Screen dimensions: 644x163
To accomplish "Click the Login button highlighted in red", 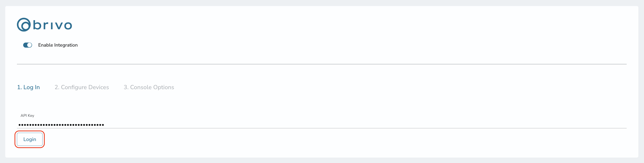I will coord(30,139).
